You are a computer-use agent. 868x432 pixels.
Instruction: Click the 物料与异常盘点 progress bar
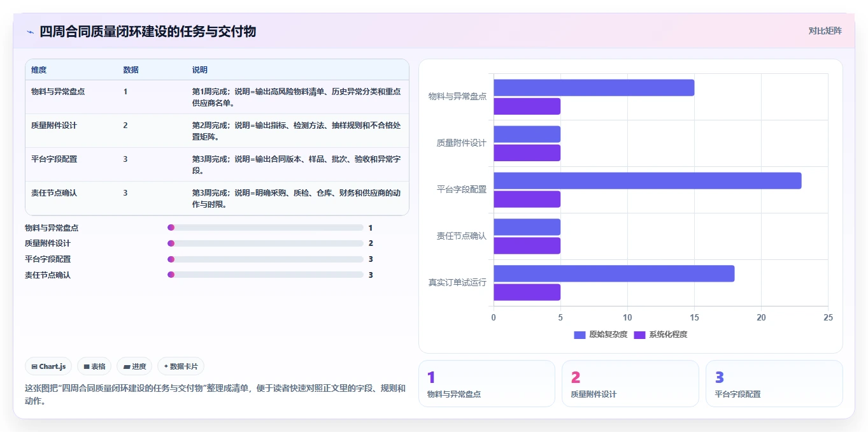pyautogui.click(x=266, y=227)
